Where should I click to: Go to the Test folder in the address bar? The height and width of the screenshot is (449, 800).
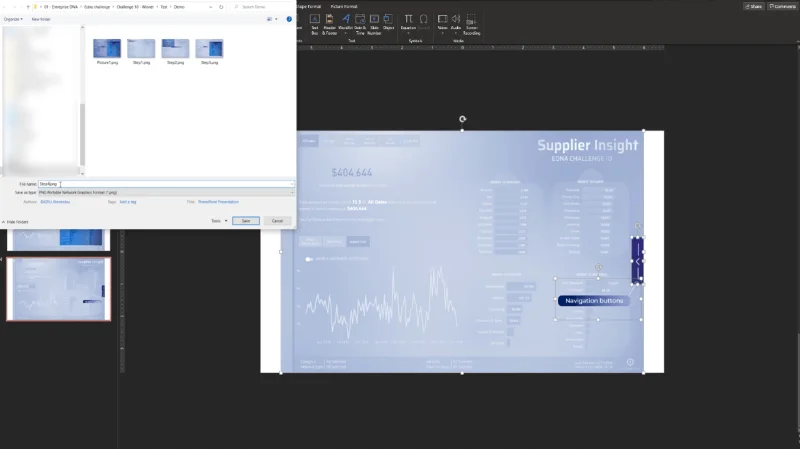coord(164,7)
